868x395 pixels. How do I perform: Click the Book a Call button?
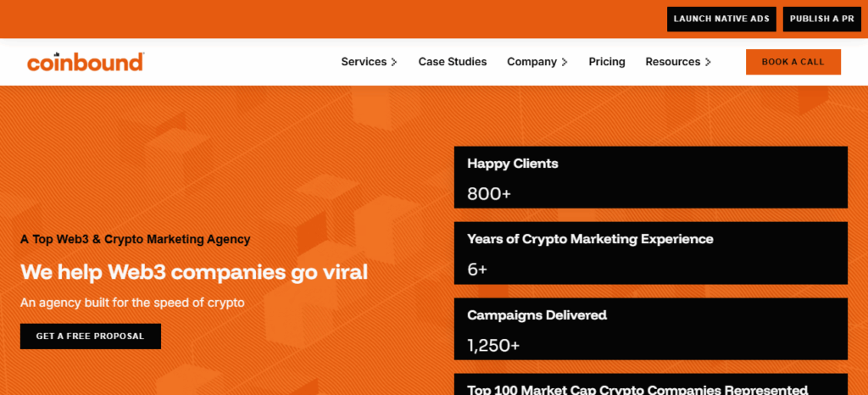[793, 62]
